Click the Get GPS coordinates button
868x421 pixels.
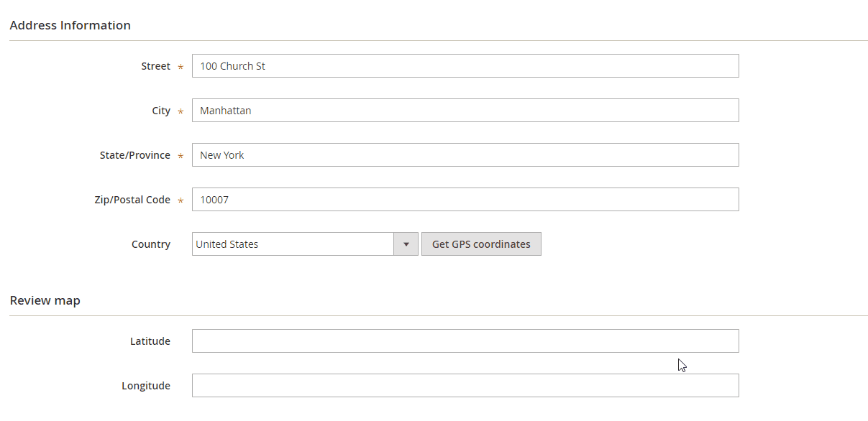481,244
